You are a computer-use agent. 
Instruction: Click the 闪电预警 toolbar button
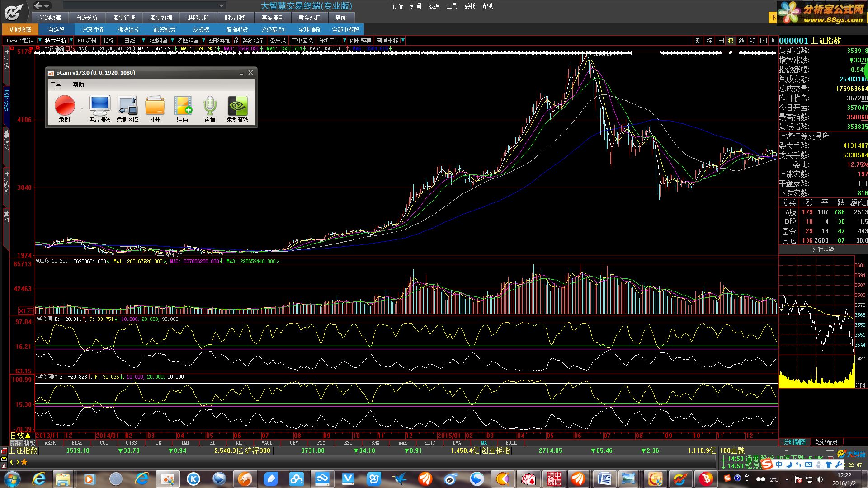360,41
